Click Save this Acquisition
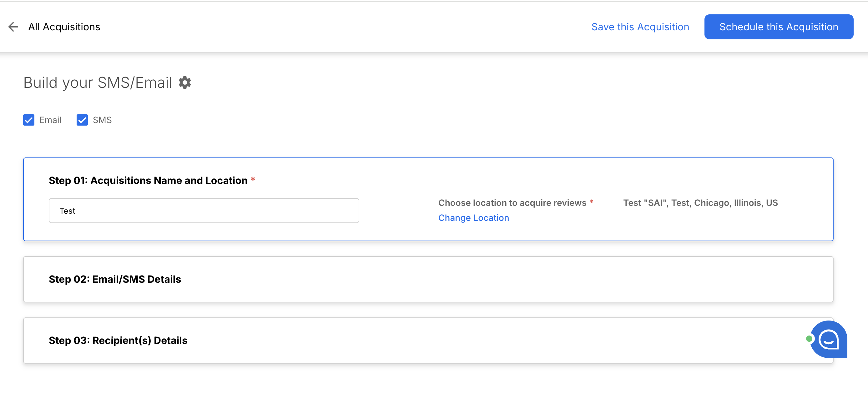Screen dimensions: 868x398 pyautogui.click(x=640, y=27)
